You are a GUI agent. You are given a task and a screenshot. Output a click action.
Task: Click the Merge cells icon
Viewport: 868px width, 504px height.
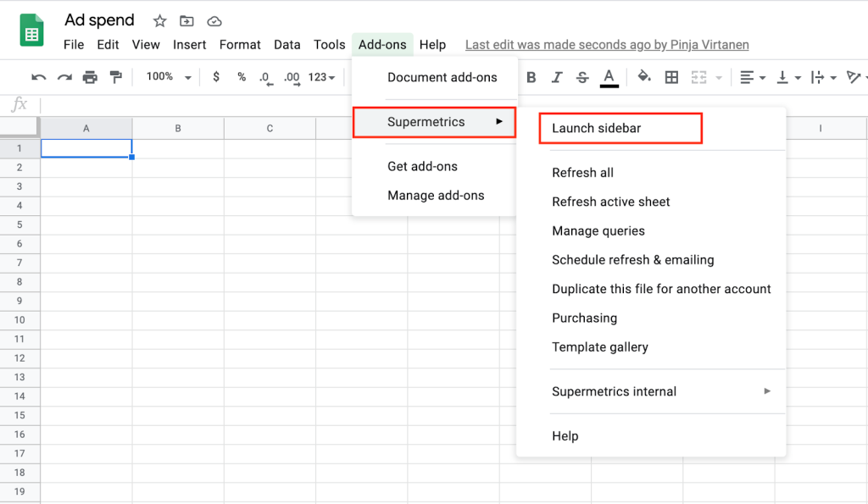coord(698,77)
